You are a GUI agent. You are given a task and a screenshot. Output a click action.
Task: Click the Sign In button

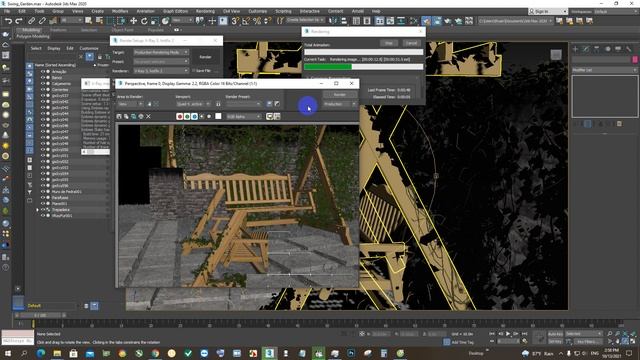coord(547,11)
